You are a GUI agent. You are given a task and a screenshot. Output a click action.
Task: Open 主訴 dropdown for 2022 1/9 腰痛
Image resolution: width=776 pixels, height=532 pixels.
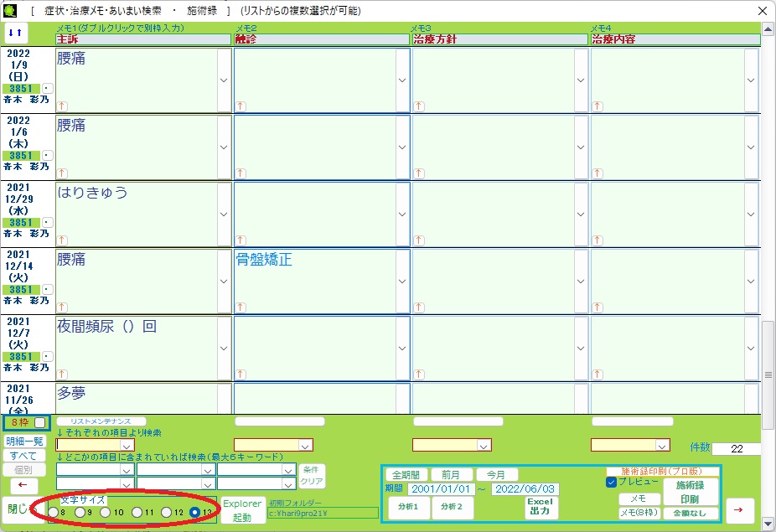point(224,80)
